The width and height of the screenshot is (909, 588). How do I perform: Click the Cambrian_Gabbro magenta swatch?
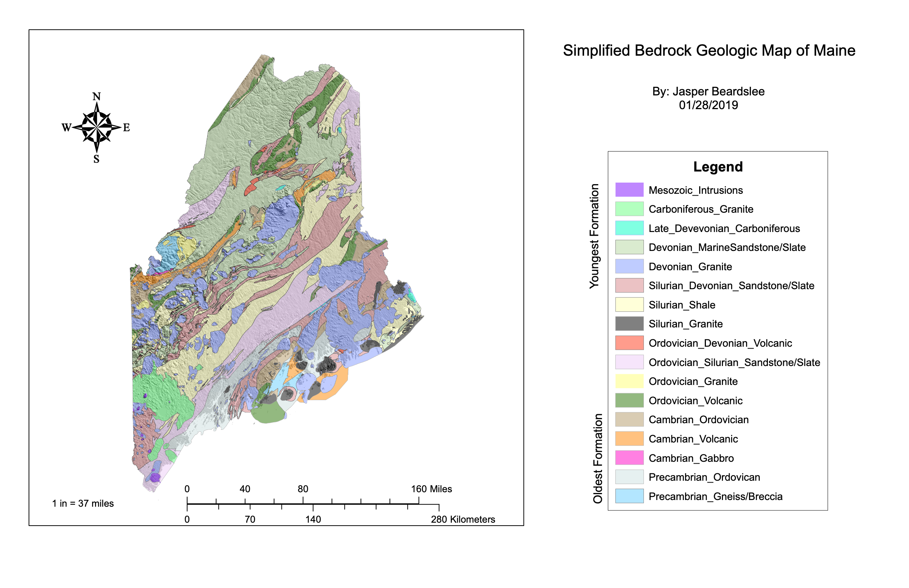tap(629, 458)
